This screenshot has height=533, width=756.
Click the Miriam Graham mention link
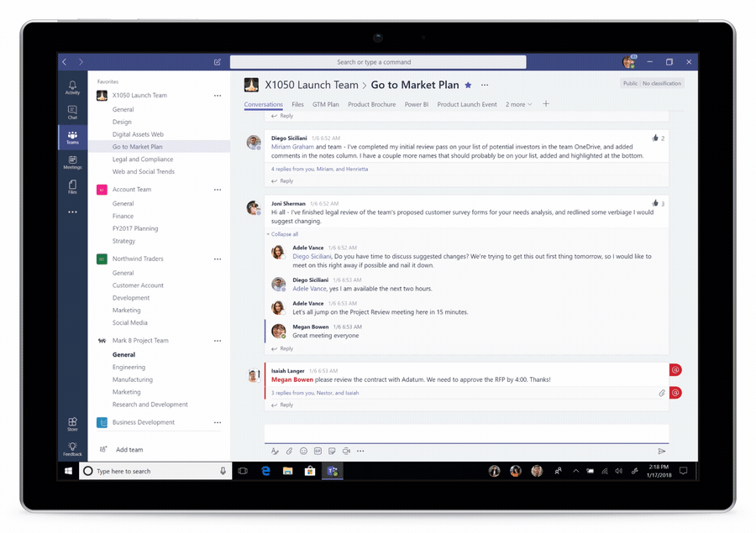[292, 147]
